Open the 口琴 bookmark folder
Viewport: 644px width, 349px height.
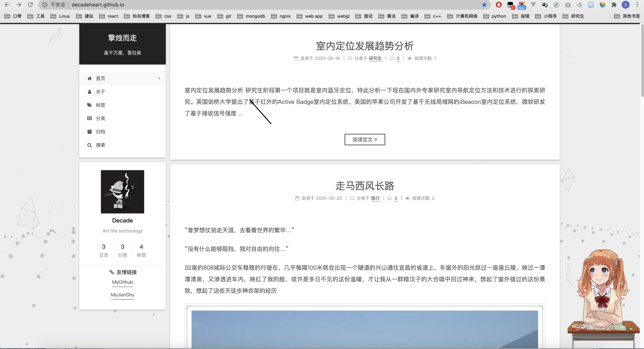coord(13,16)
